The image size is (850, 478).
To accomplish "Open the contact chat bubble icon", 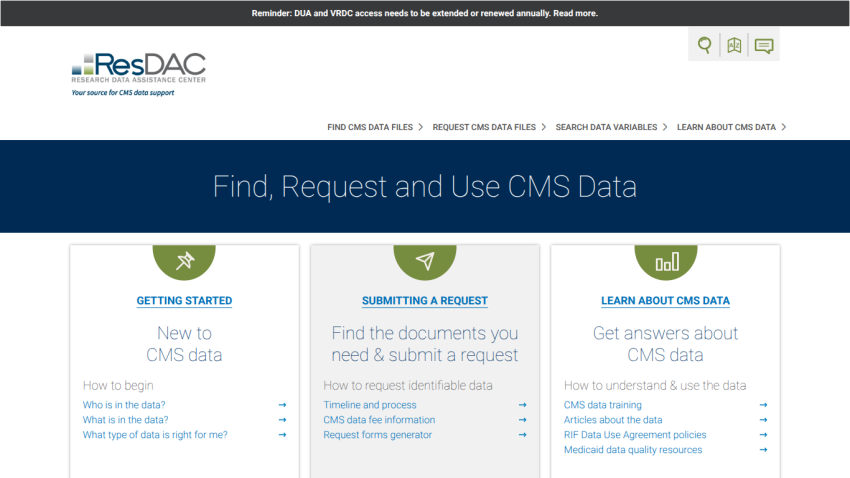I will (x=764, y=46).
